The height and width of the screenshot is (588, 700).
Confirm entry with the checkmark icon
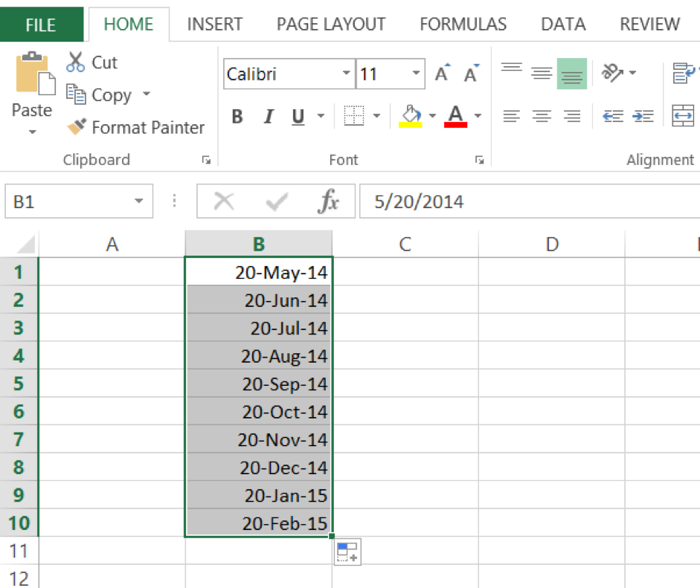tap(277, 201)
